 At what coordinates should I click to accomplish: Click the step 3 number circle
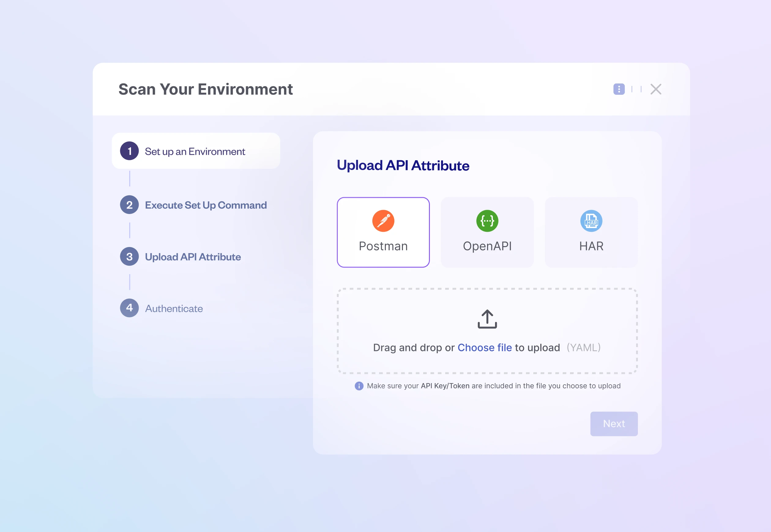pyautogui.click(x=129, y=257)
